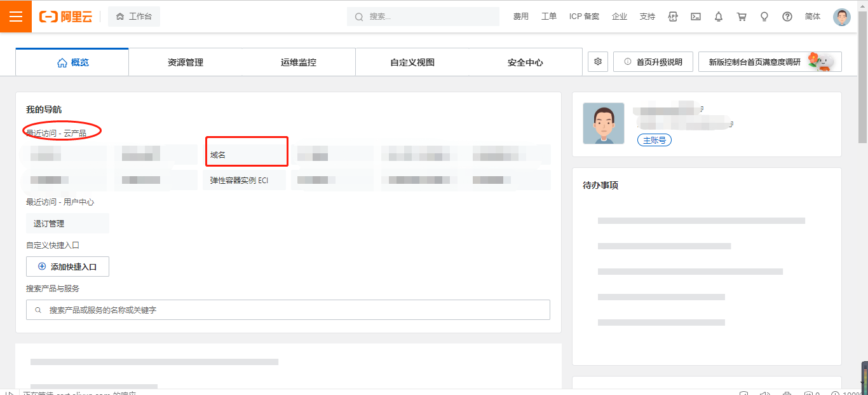Open 弹性容器实例 ECI product
This screenshot has height=395, width=868.
tap(247, 180)
